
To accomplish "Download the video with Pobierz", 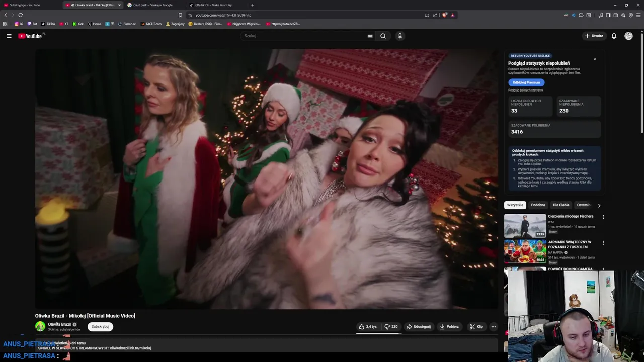I will pyautogui.click(x=449, y=326).
